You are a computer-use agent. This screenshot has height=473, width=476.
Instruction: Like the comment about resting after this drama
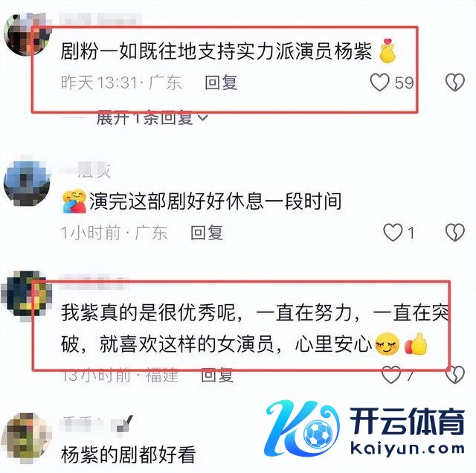(x=393, y=233)
